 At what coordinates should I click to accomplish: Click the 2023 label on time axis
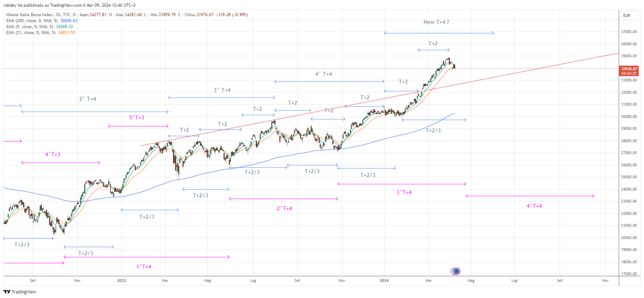[122, 280]
